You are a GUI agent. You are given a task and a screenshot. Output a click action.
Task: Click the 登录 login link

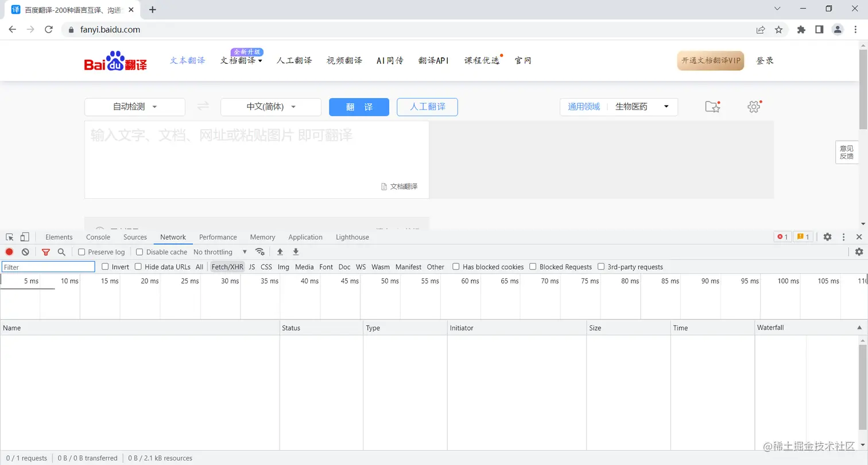[x=765, y=60]
